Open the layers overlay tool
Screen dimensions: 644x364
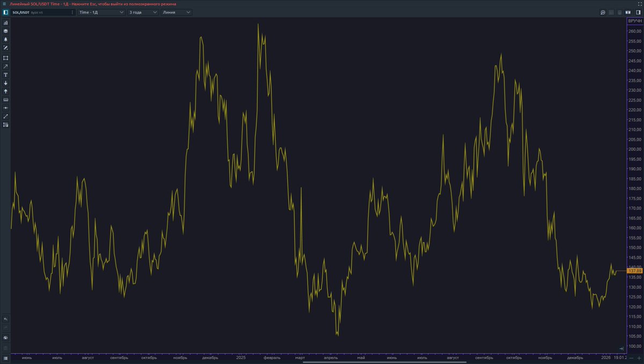point(6,31)
